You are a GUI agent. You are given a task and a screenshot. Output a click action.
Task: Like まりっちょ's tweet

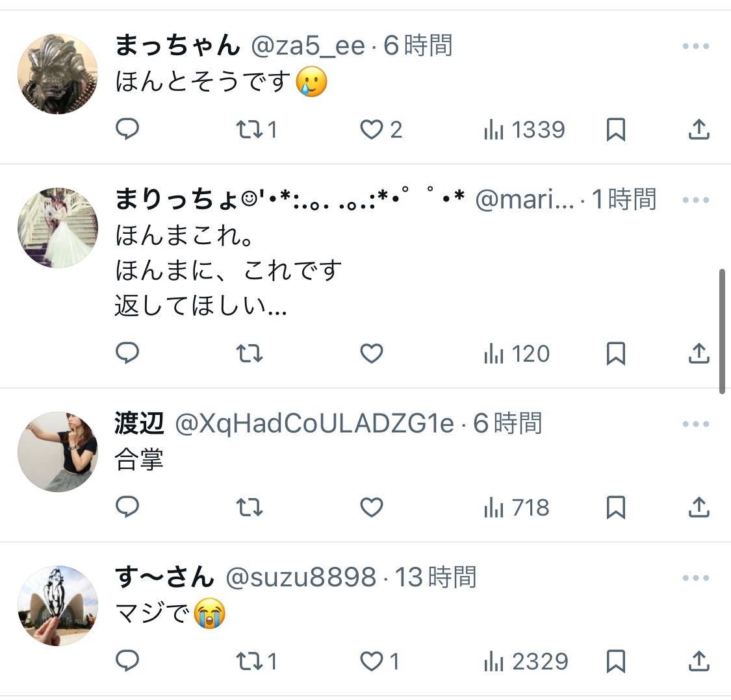[372, 354]
